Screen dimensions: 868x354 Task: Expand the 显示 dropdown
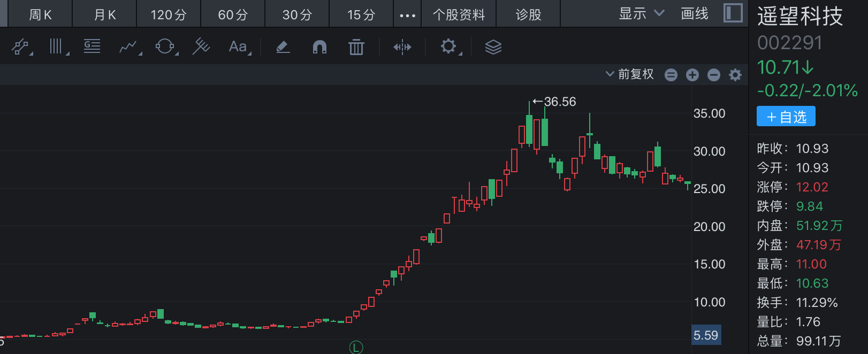click(x=641, y=14)
